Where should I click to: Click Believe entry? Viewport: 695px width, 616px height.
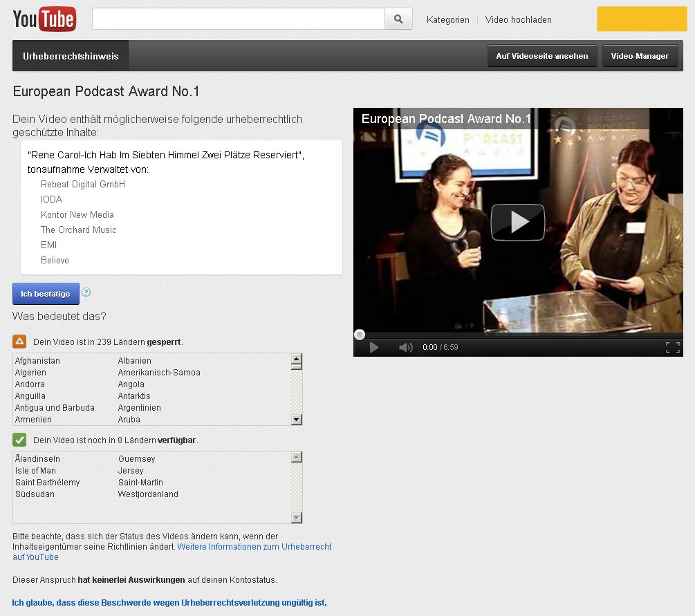click(55, 260)
